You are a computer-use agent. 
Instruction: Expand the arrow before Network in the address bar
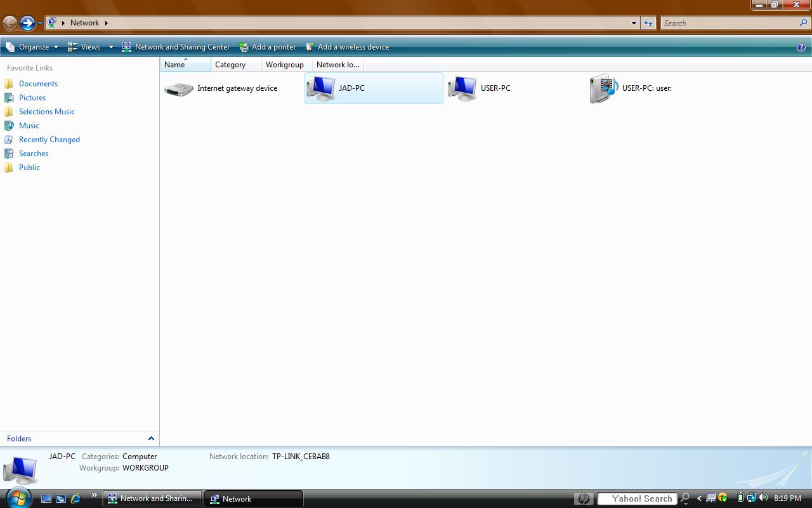[x=63, y=23]
